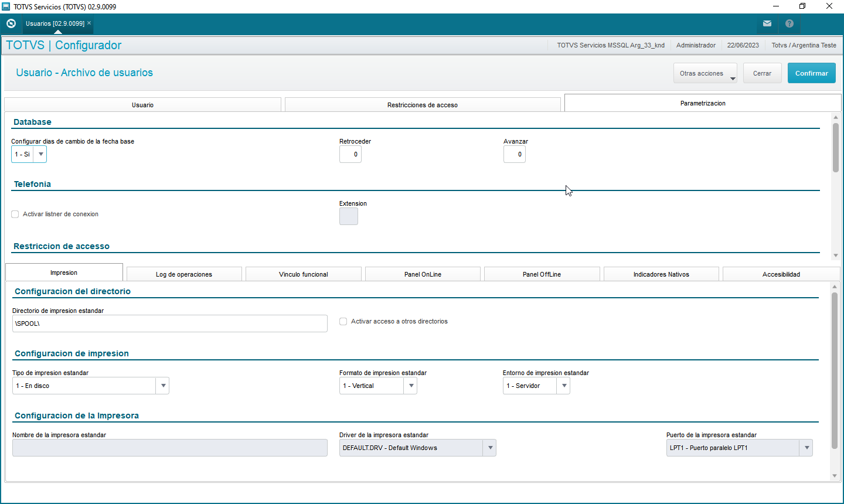Toggle Activar listner de conexion checkbox
The width and height of the screenshot is (844, 504).
[15, 214]
